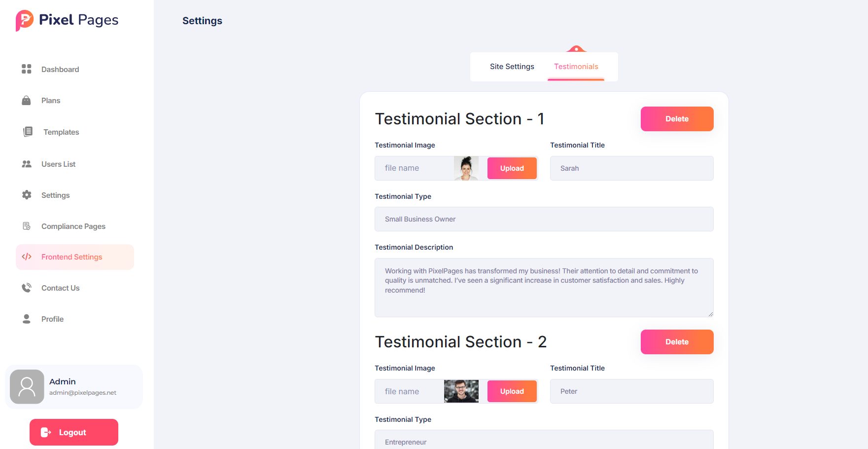Click the Profile person icon
The width and height of the screenshot is (868, 449).
[27, 319]
